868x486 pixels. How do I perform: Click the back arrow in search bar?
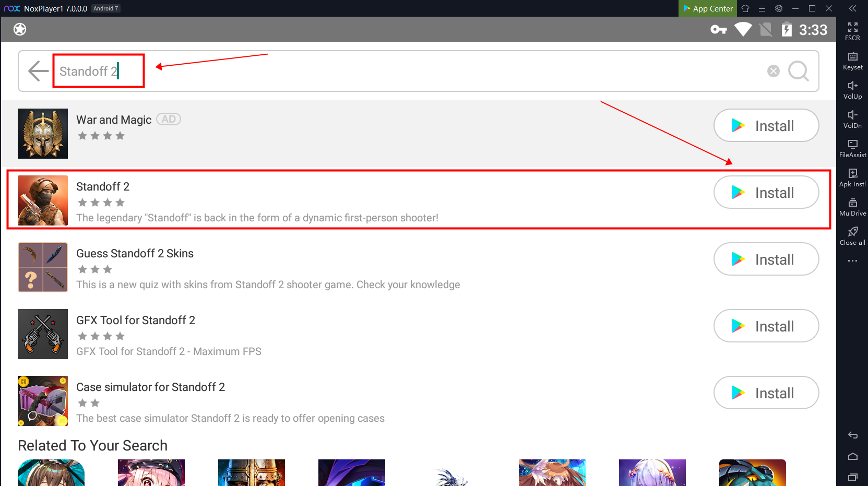point(38,71)
